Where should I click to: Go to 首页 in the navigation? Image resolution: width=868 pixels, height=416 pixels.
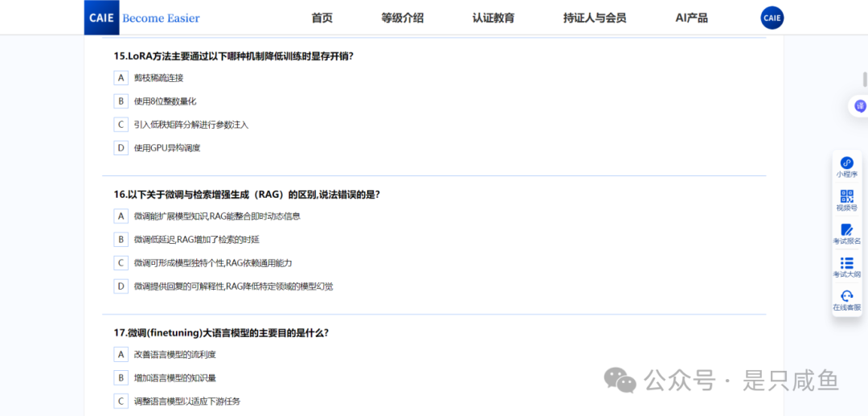322,18
